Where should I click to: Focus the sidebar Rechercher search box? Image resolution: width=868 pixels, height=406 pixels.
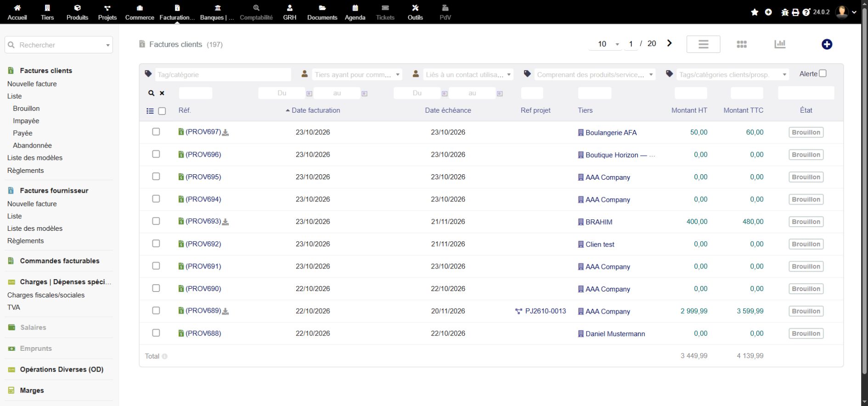(59, 45)
